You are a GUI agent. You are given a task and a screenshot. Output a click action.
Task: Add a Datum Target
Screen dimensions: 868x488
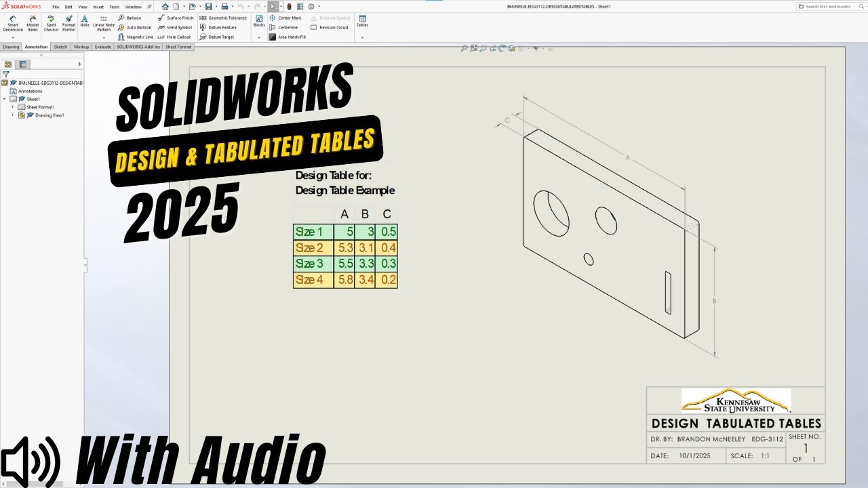tap(216, 37)
